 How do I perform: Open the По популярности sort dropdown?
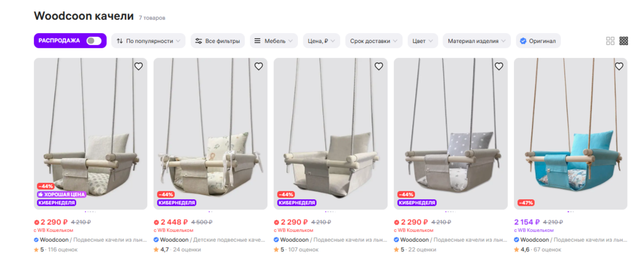[x=148, y=41]
